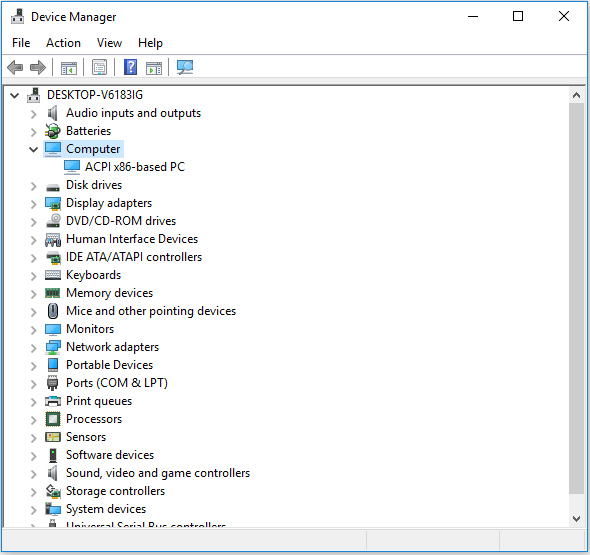
Task: Click the Back arrow toolbar icon
Action: pos(15,68)
